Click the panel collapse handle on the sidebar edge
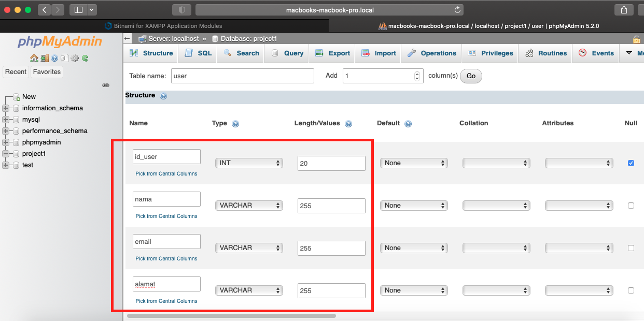Image resolution: width=644 pixels, height=321 pixels. pos(106,85)
